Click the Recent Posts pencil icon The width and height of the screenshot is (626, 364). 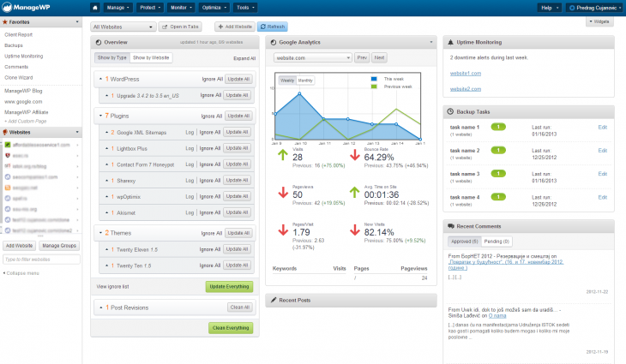[x=274, y=300]
